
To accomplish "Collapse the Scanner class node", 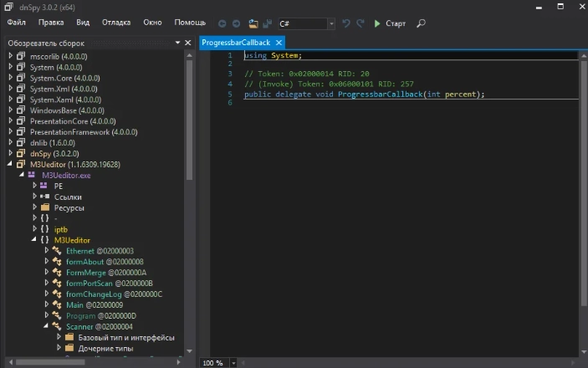I will coord(46,326).
